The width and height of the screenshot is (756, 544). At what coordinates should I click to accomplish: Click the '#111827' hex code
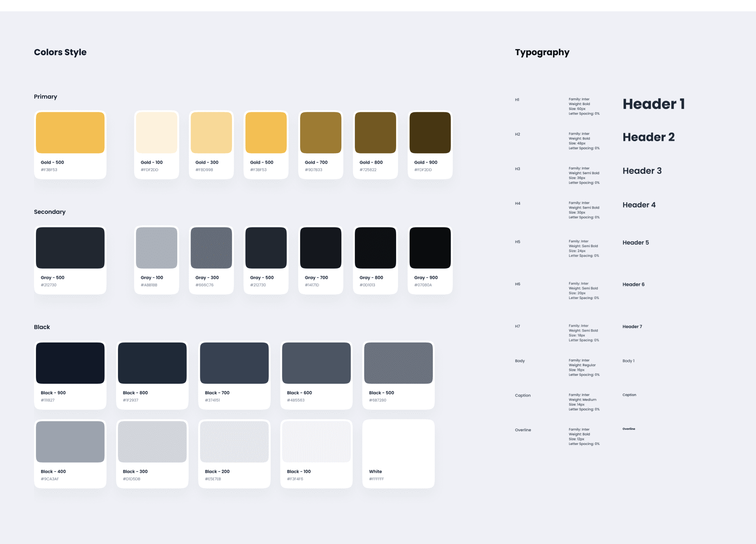click(48, 400)
